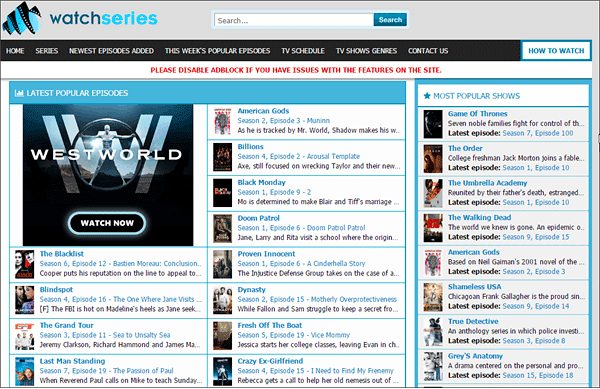The image size is (600, 389).
Task: Open The Umbrella Academy show link
Action: [x=487, y=183]
